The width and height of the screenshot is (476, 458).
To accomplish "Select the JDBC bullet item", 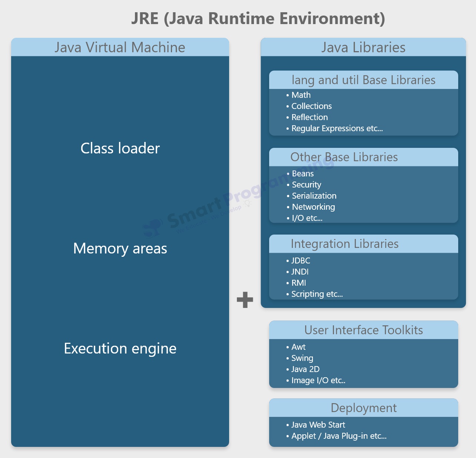I will (x=298, y=260).
